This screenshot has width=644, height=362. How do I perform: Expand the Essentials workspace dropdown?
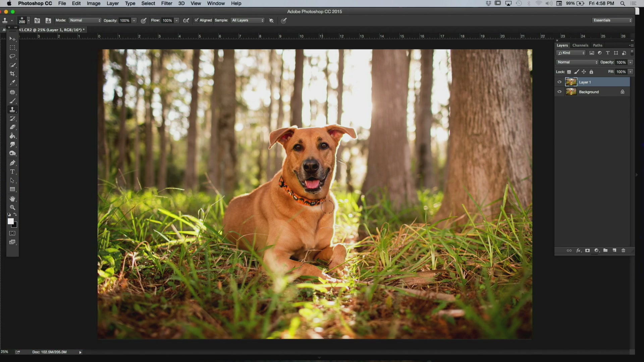612,20
